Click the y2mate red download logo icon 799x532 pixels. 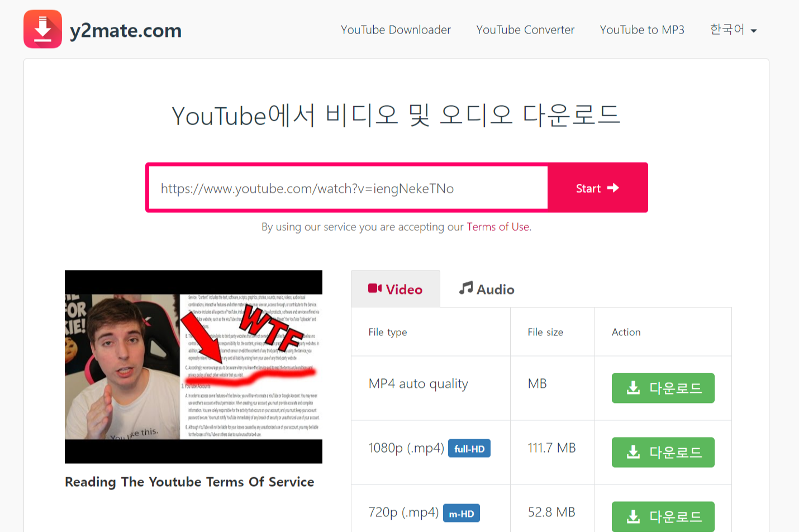coord(42,29)
